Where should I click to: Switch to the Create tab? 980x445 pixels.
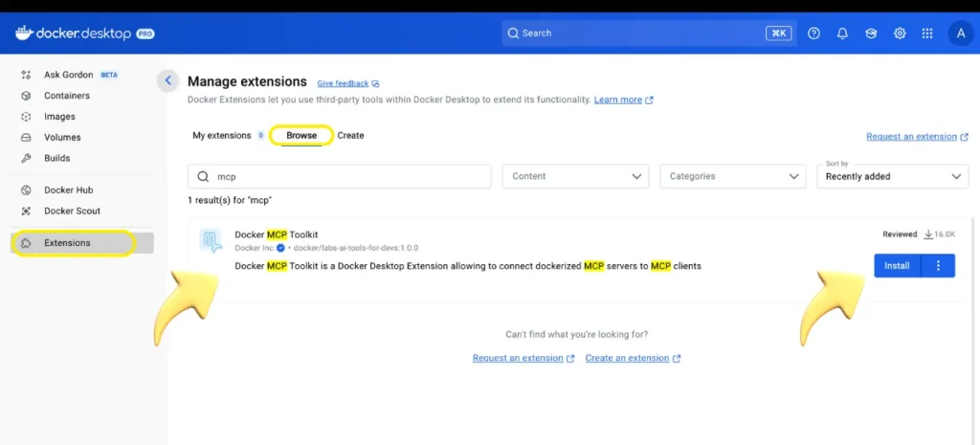[x=350, y=136]
